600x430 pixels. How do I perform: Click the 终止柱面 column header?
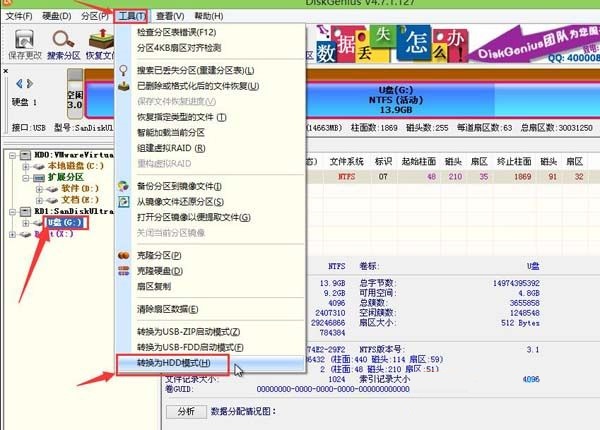[x=514, y=161]
